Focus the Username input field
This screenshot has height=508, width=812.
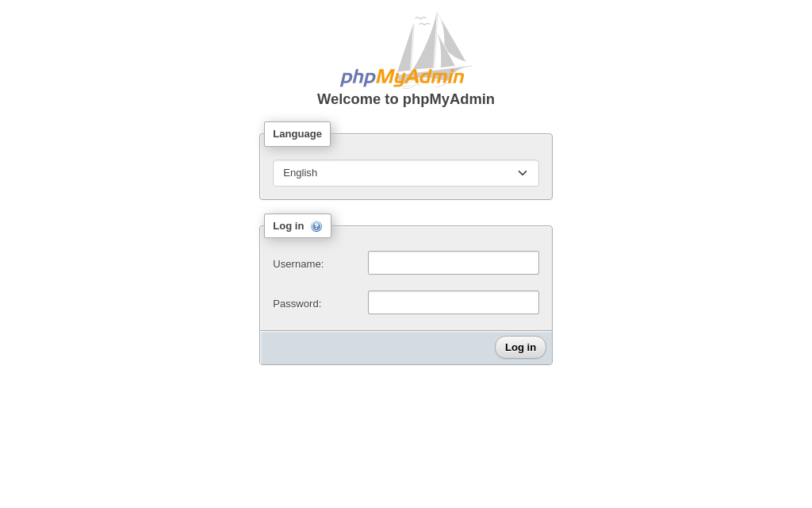coord(453,263)
